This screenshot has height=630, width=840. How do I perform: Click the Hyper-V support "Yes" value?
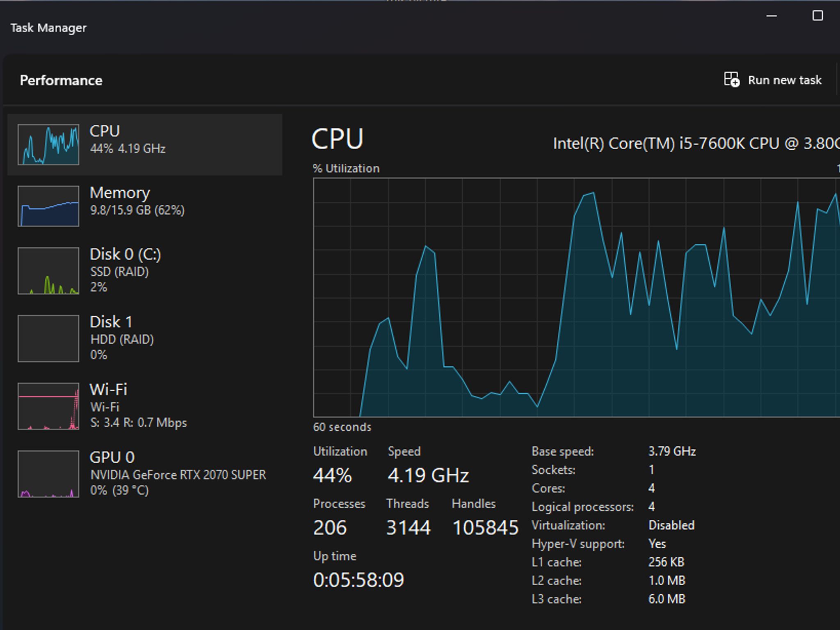tap(657, 544)
